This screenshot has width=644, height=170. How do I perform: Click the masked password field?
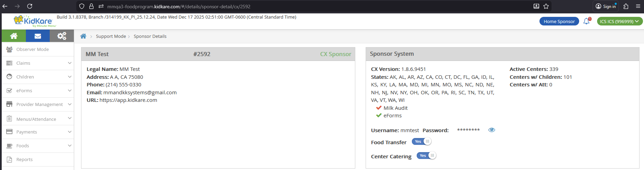pyautogui.click(x=468, y=130)
